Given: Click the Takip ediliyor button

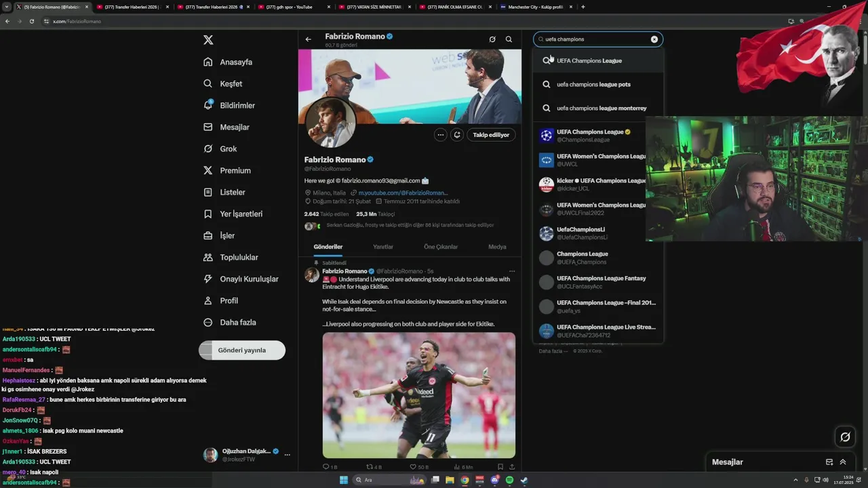Looking at the screenshot, I should point(491,135).
